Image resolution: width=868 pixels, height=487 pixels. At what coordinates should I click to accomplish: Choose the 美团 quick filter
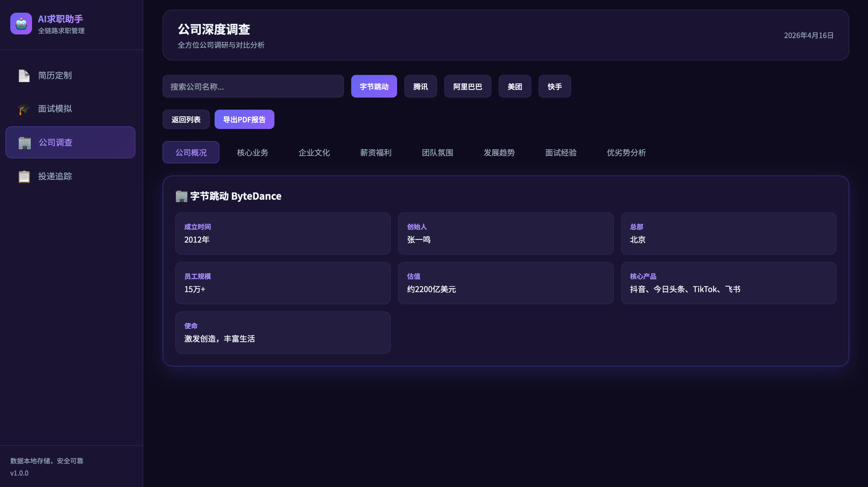[x=514, y=87]
